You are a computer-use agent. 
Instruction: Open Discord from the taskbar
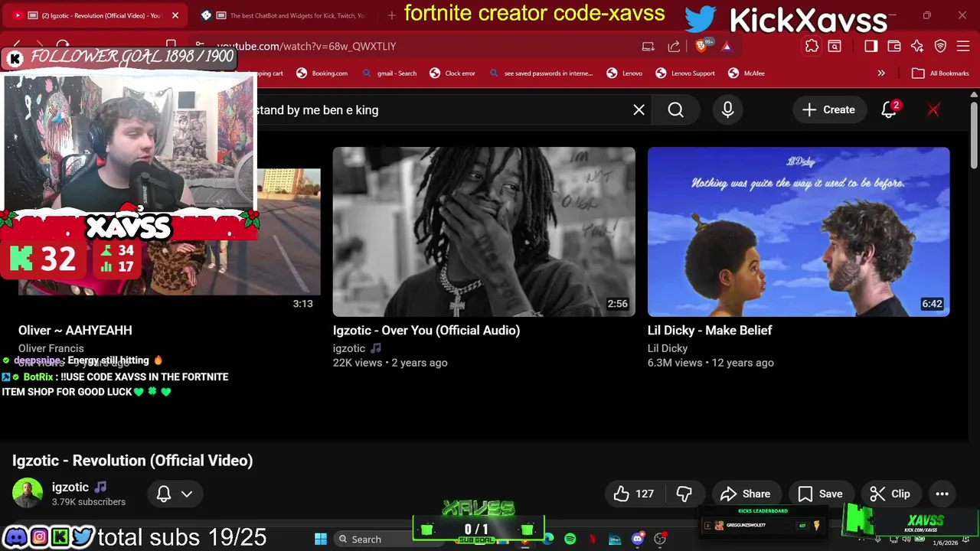pos(637,540)
